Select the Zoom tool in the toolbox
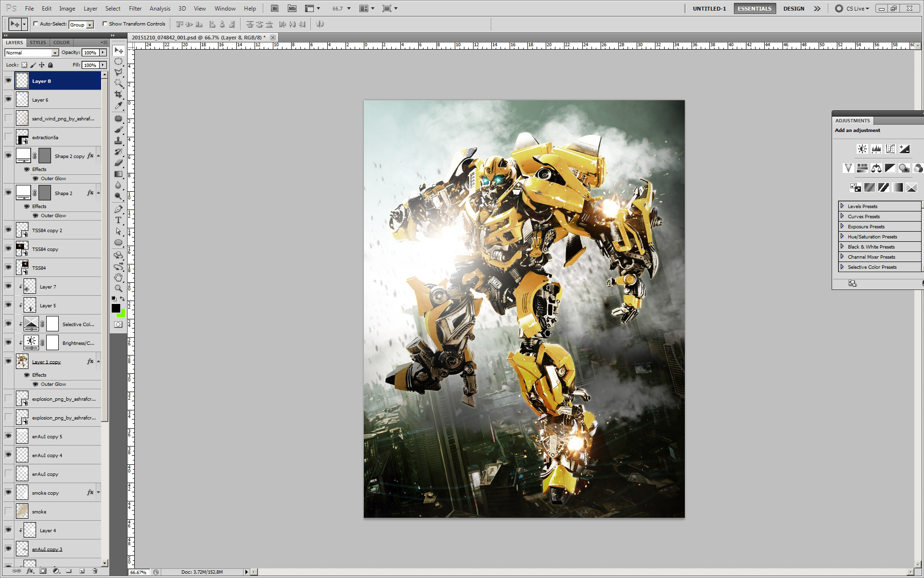924x578 pixels. (x=118, y=289)
